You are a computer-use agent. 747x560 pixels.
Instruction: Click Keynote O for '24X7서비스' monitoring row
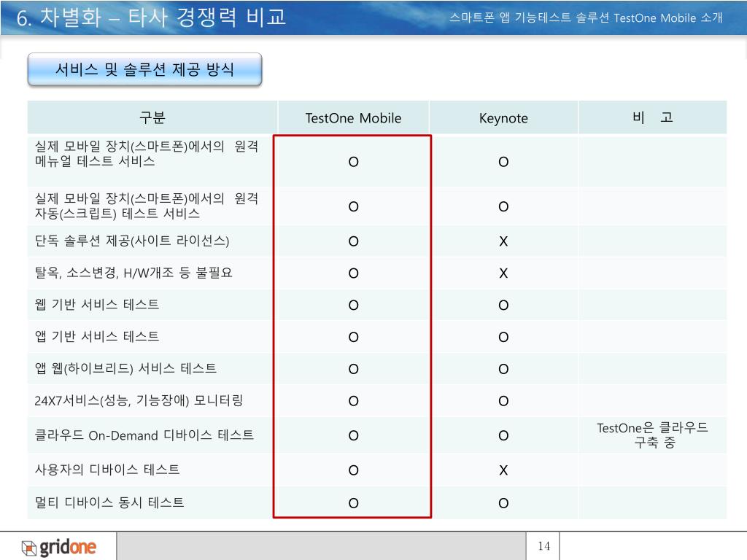coord(503,401)
